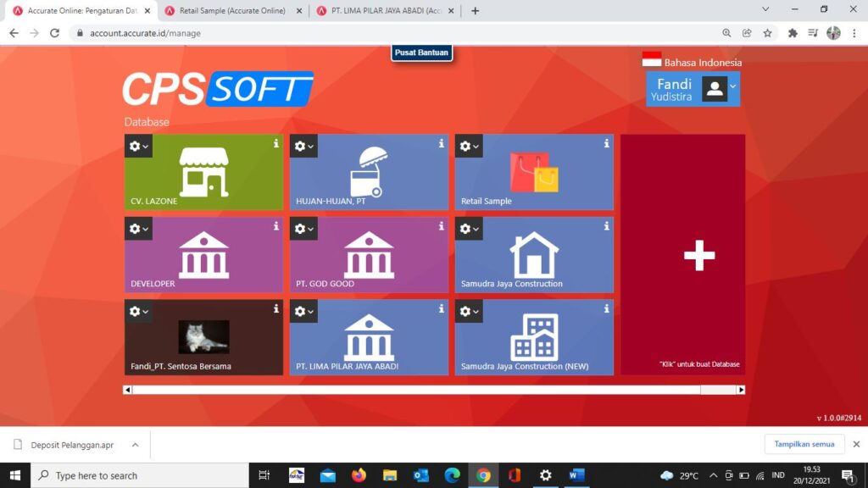Show info for Samudra Jaya Construction tile

pyautogui.click(x=606, y=225)
